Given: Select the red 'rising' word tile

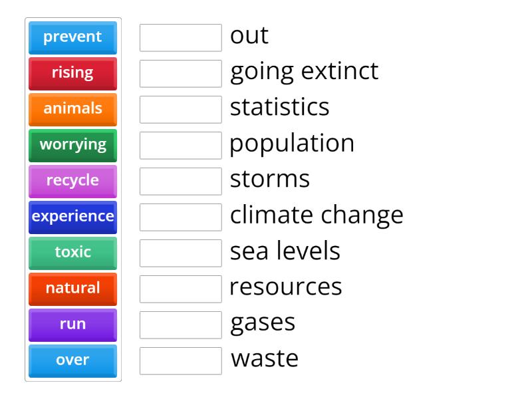Looking at the screenshot, I should pos(72,73).
